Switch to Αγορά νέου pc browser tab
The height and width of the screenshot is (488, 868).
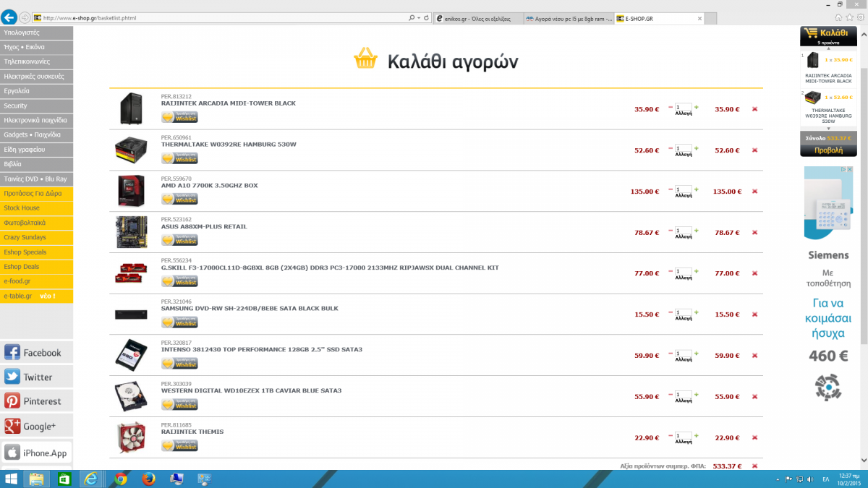(x=569, y=17)
